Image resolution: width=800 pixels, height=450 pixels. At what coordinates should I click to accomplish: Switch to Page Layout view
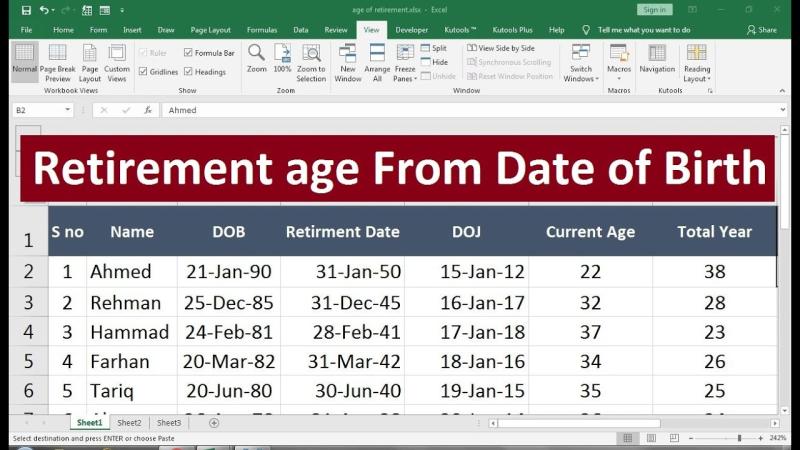pyautogui.click(x=90, y=63)
